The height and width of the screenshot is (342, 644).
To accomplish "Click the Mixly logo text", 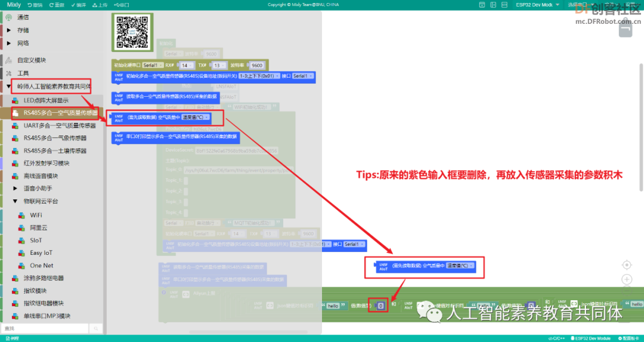I will (14, 5).
